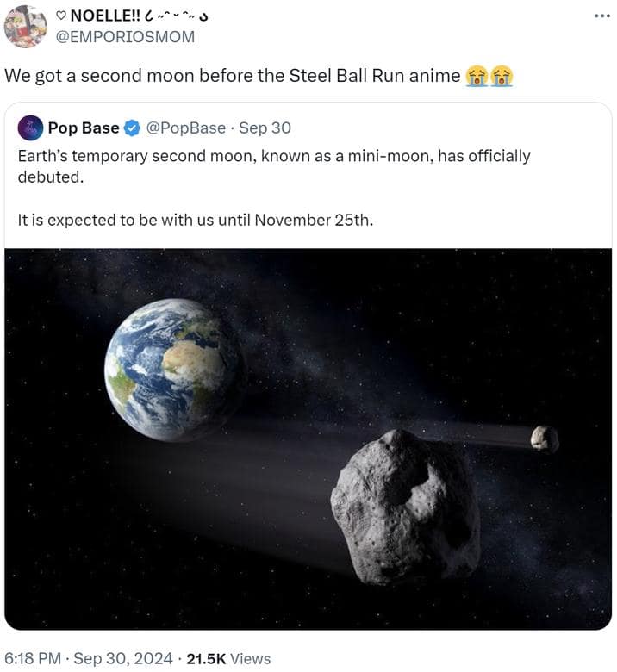The width and height of the screenshot is (617, 672).
Task: Click NOELLE's profile avatar picture
Action: (x=25, y=26)
